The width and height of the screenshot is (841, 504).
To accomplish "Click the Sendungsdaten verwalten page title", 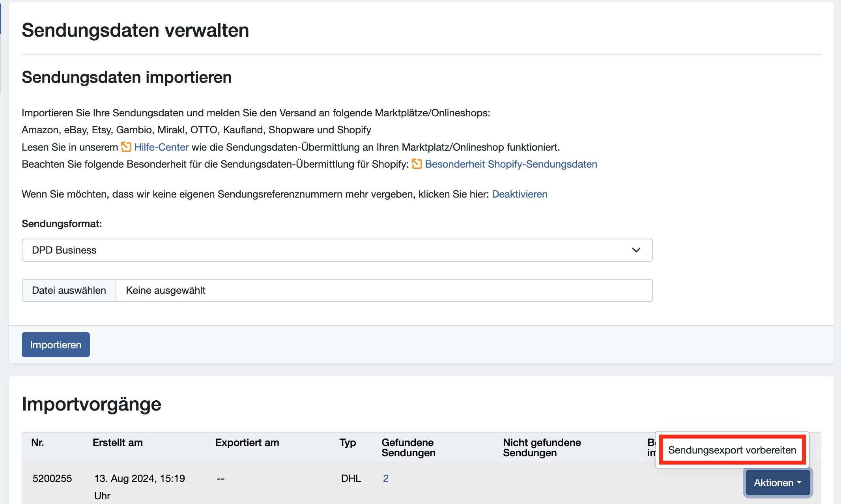I will [x=135, y=30].
